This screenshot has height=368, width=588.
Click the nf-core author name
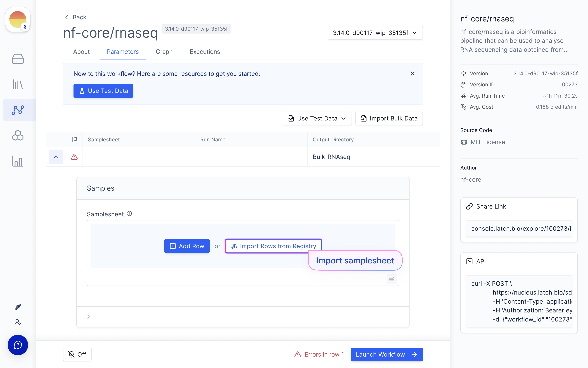click(x=471, y=180)
